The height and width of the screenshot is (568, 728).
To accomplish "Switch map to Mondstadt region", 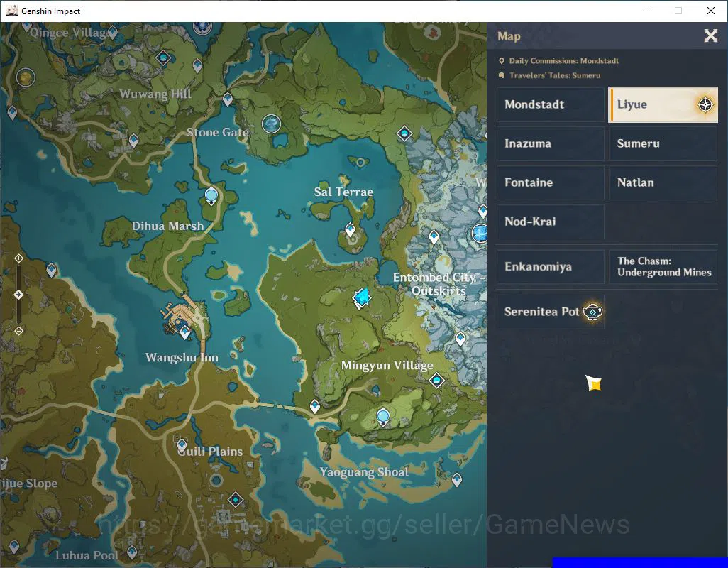I will 551,104.
